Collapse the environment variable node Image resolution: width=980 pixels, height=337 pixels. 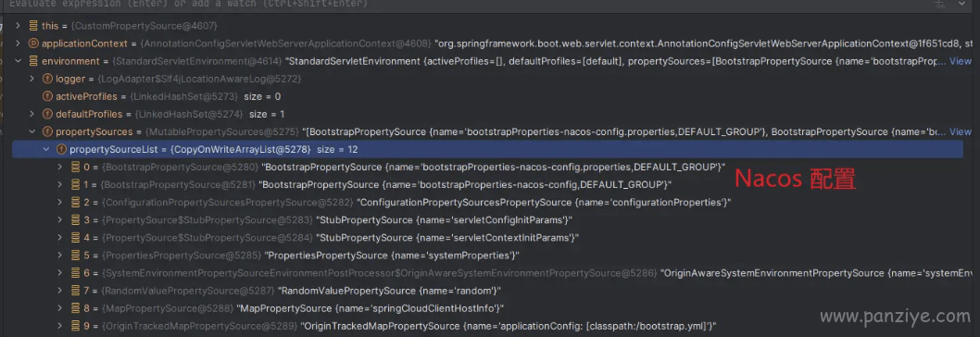(x=19, y=61)
